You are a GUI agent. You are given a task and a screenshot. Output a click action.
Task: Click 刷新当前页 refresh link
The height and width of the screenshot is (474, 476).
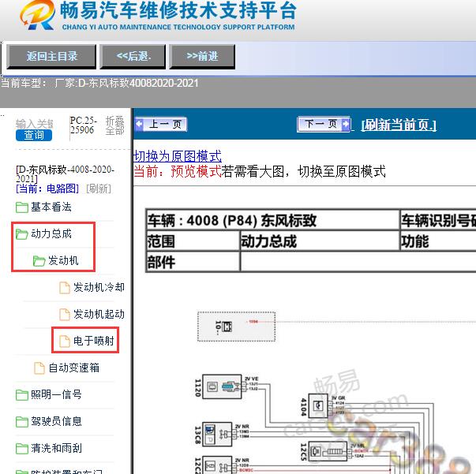399,125
